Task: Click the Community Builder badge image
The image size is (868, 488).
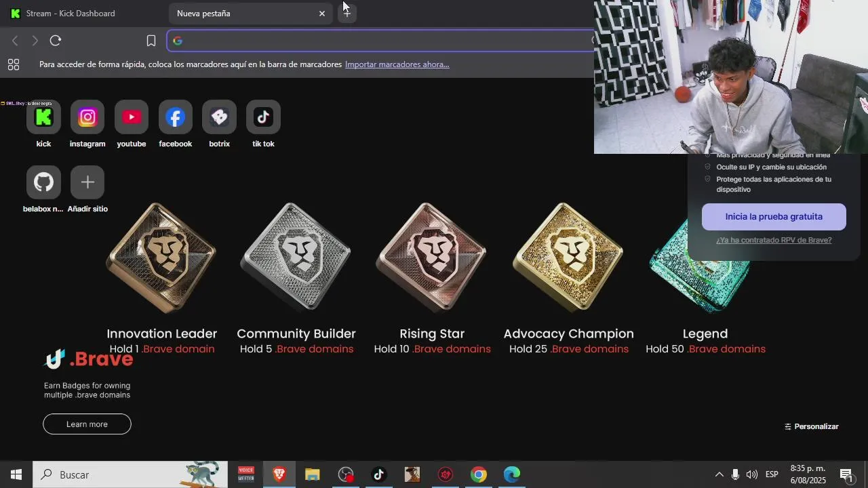Action: coord(296,258)
